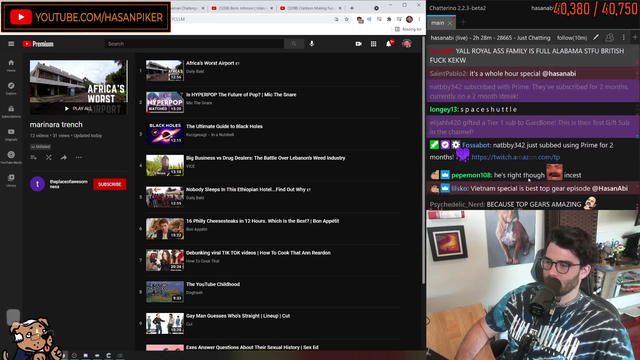Open the Chrome three-dot menu
The image size is (640, 360).
(x=419, y=19)
